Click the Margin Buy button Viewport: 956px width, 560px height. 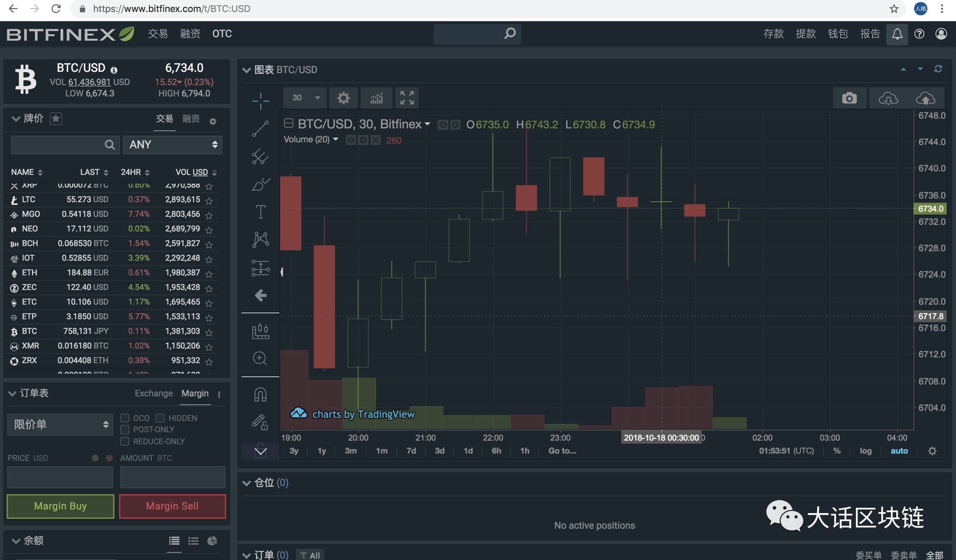coord(60,506)
